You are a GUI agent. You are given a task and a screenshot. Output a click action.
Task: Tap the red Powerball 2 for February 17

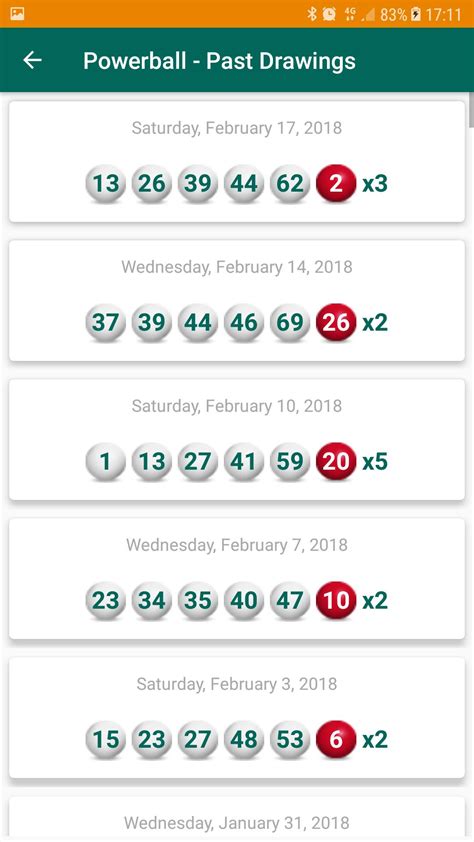(336, 184)
